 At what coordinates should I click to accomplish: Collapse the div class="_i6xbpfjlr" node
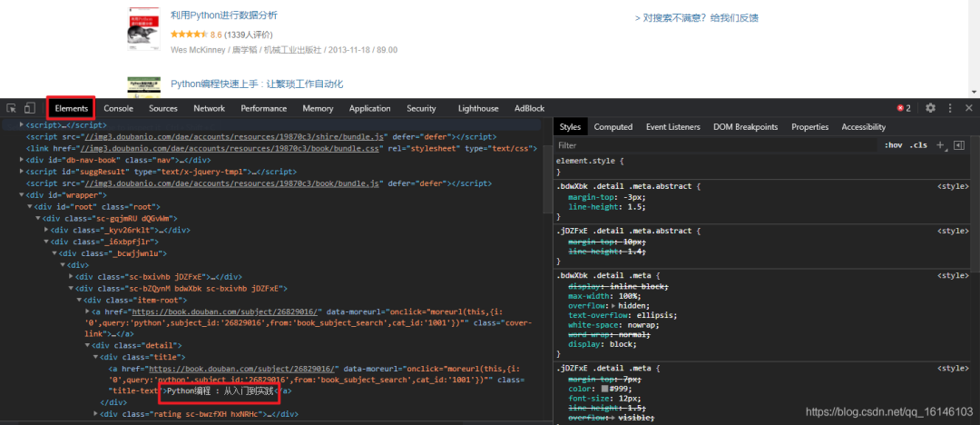pyautogui.click(x=46, y=242)
